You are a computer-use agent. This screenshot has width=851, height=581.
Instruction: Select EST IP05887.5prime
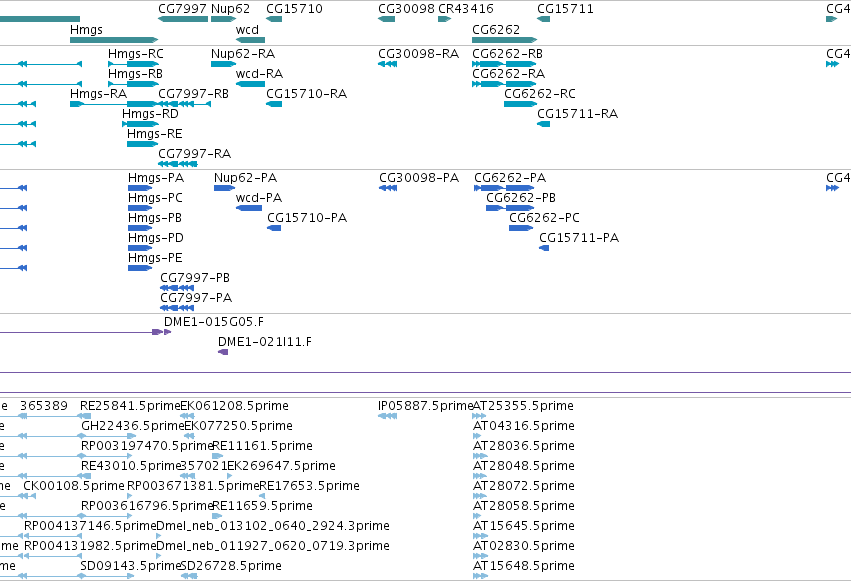click(x=426, y=406)
